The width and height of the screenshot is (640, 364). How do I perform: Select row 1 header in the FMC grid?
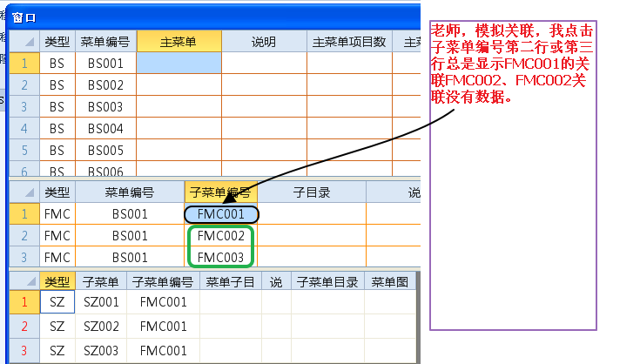click(24, 214)
